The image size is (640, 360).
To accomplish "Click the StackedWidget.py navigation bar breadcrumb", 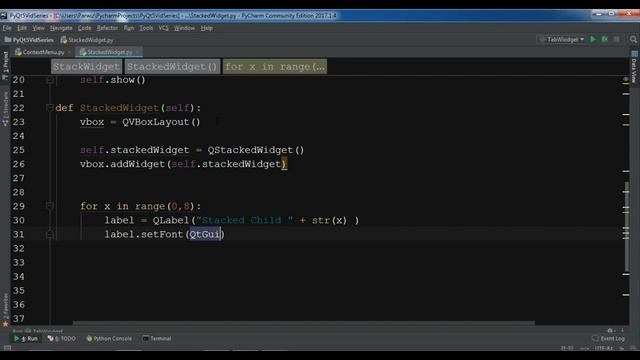I will [87, 40].
